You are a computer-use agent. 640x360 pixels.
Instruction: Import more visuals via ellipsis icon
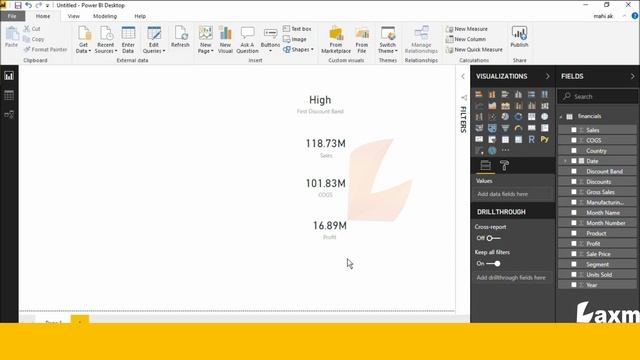(x=505, y=150)
